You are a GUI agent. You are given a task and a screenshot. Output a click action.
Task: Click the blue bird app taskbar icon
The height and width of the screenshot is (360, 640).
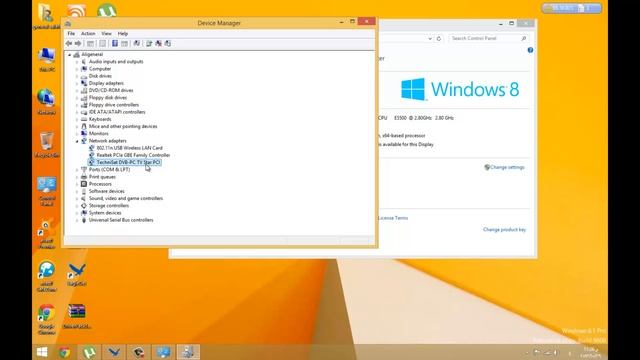pyautogui.click(x=114, y=352)
